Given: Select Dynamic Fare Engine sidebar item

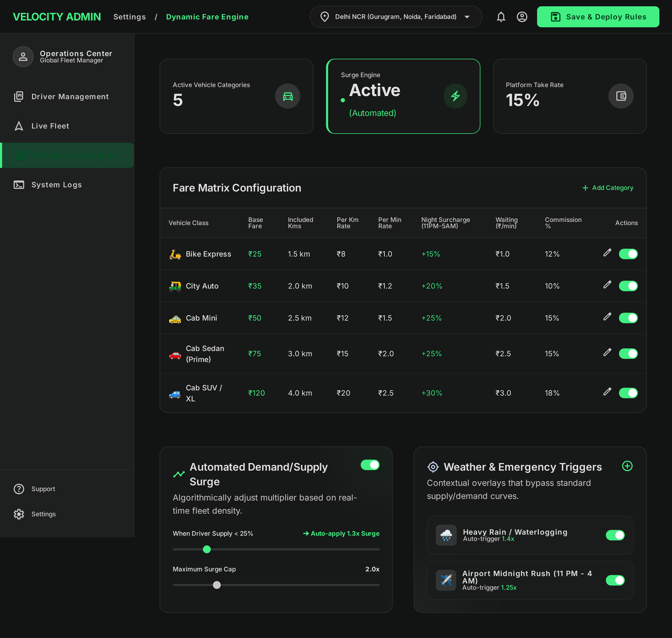Looking at the screenshot, I should pyautogui.click(x=67, y=155).
